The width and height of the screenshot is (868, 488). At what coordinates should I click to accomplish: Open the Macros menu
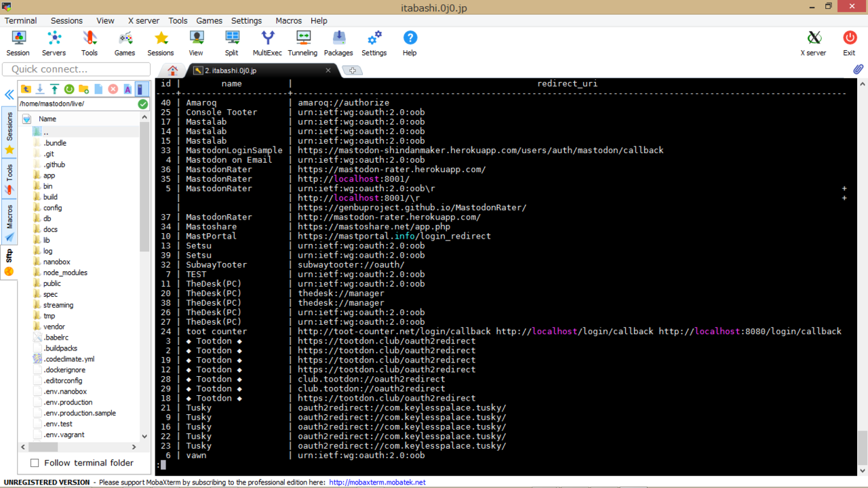tap(288, 20)
